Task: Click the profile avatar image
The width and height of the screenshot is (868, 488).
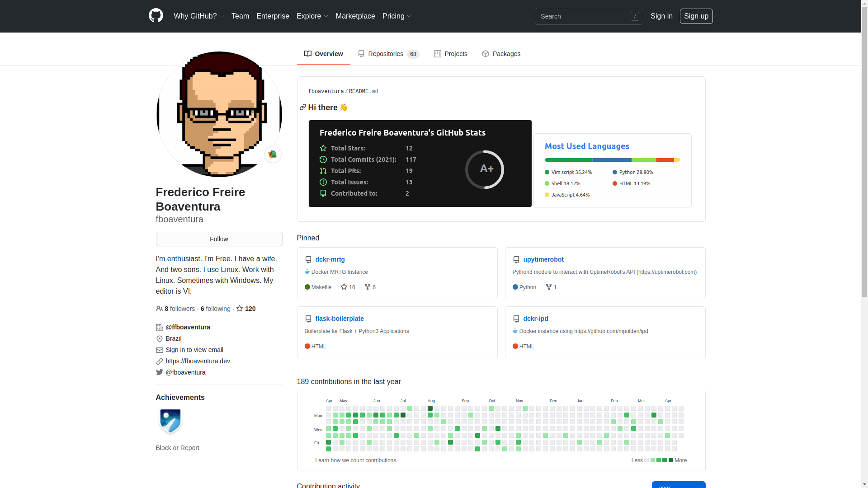Action: pyautogui.click(x=219, y=114)
